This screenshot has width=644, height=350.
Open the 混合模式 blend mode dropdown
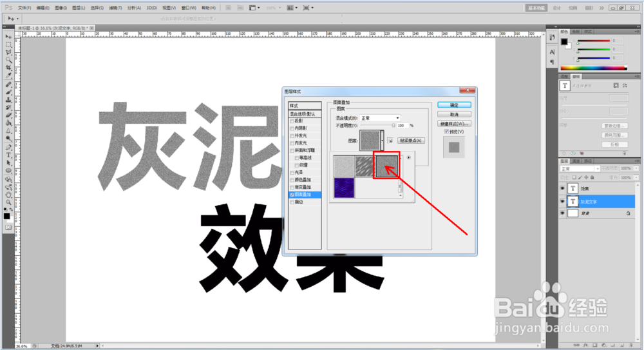[380, 118]
